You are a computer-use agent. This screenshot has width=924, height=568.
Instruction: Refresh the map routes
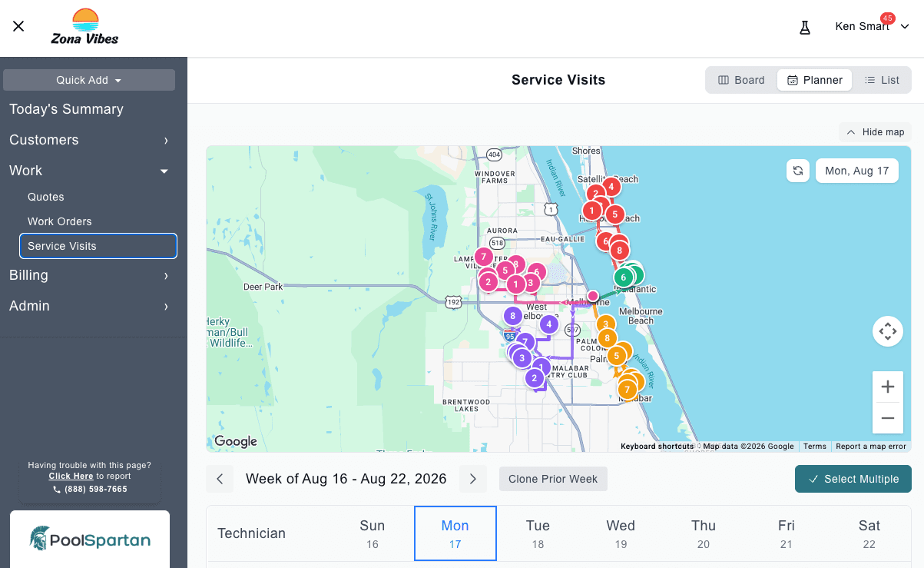coord(798,171)
